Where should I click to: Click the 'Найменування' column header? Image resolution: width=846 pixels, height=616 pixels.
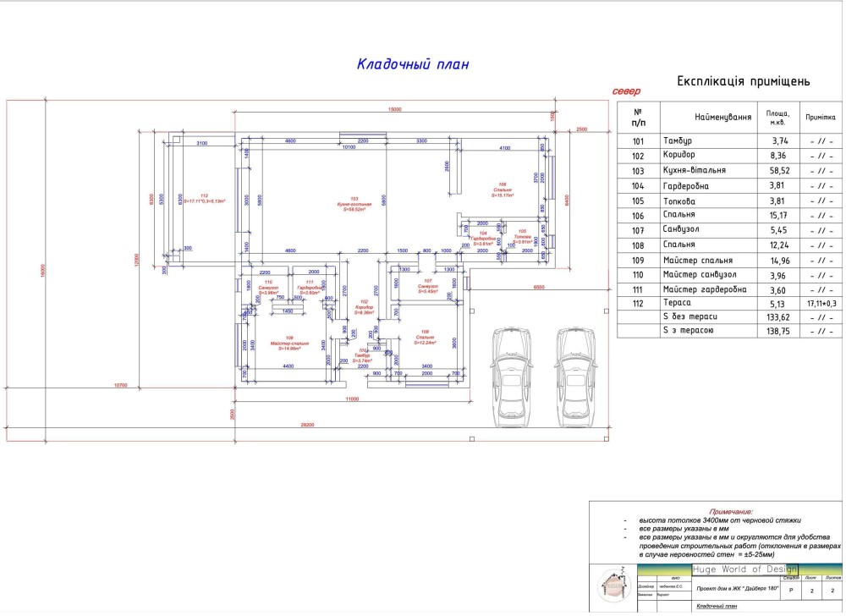click(x=723, y=117)
